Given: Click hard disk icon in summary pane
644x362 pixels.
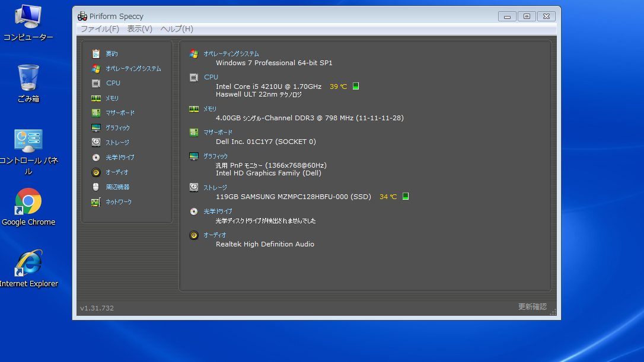Looking at the screenshot, I should click(x=194, y=188).
